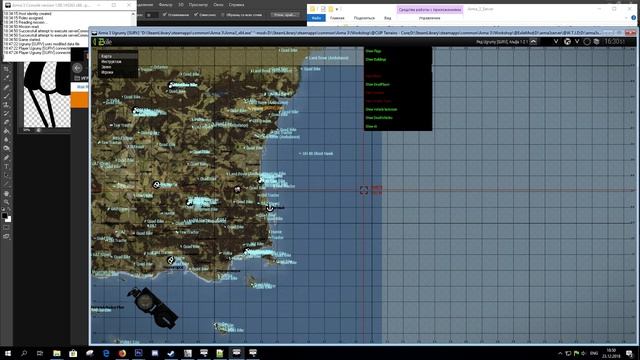Click the round back arrow behind the Arma window

pos(78,68)
